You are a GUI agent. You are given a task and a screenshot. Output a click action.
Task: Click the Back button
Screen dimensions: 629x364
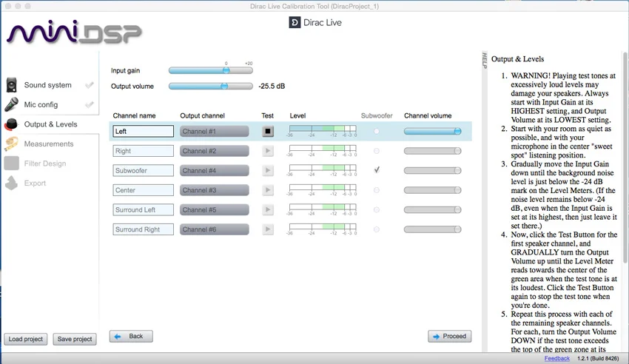[x=131, y=337]
